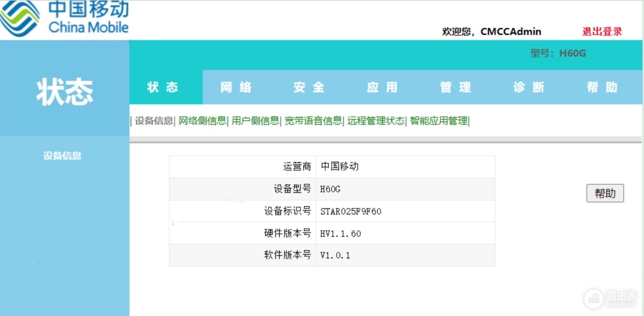Click the HV1.1.60 hardware version
Image resolution: width=644 pixels, height=316 pixels.
pyautogui.click(x=341, y=234)
